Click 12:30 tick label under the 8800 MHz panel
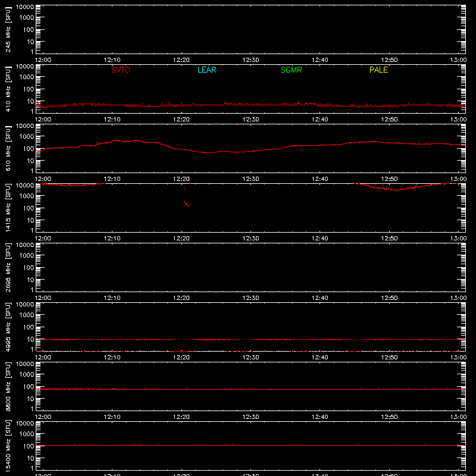Viewport: 476px width, 476px height. point(250,417)
